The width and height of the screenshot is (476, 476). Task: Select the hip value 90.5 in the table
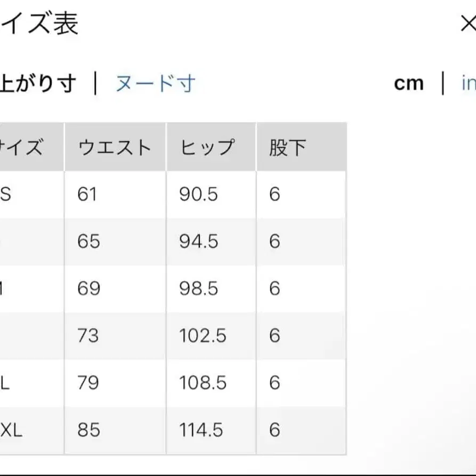[198, 194]
